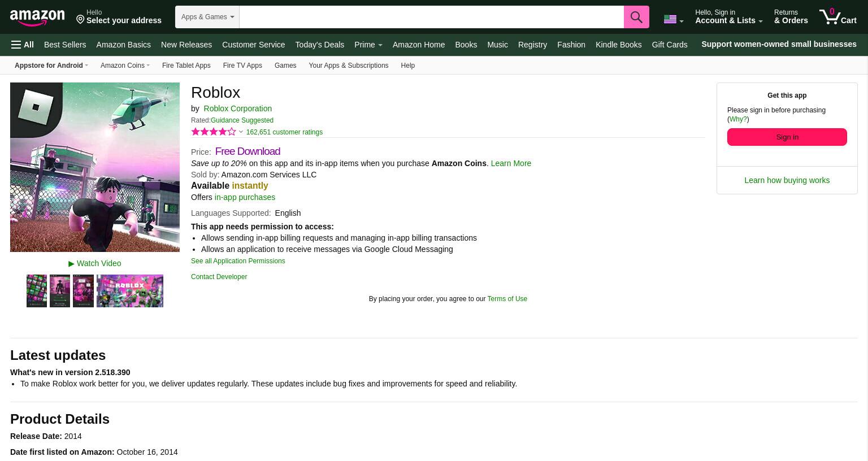868x461 pixels.
Task: Click the Latest updates heading
Action: point(58,355)
